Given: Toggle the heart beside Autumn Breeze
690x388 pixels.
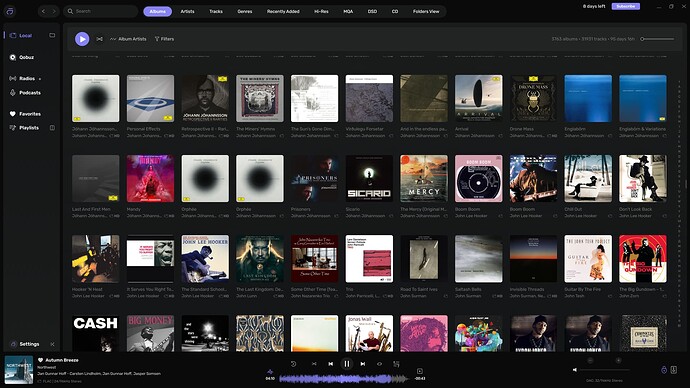Looking at the screenshot, I should [x=40, y=360].
